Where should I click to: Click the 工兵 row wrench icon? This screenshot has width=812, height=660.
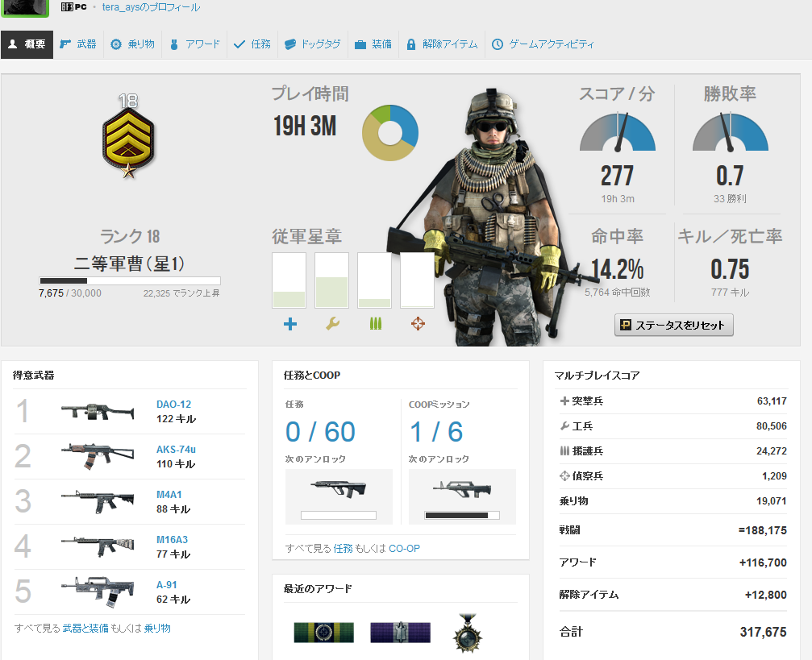tap(564, 426)
